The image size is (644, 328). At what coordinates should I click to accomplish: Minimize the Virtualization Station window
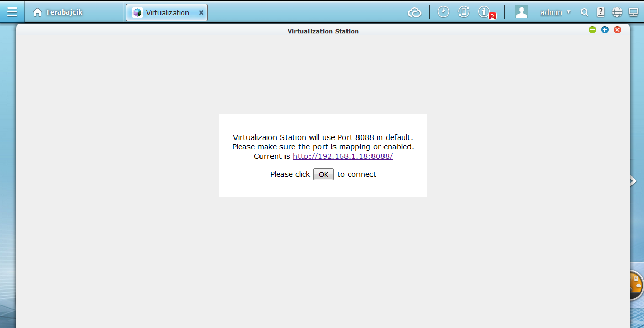592,30
